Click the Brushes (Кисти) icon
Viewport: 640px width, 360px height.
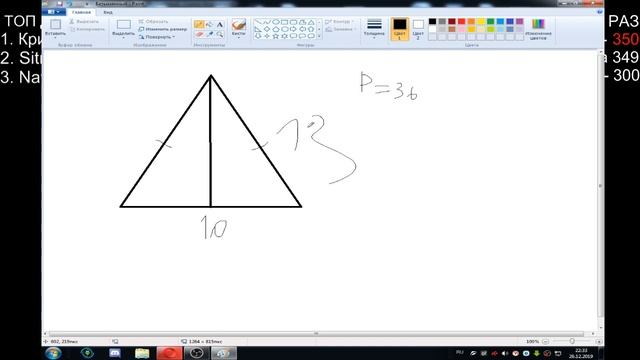tap(239, 25)
